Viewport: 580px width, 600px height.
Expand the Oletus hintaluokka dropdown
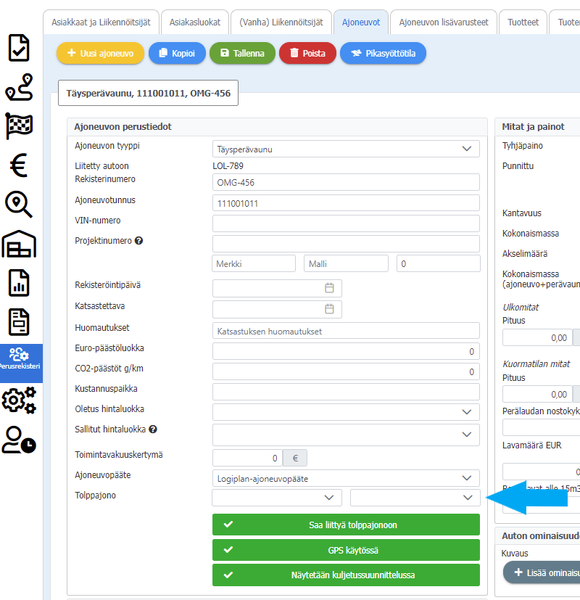click(x=346, y=412)
